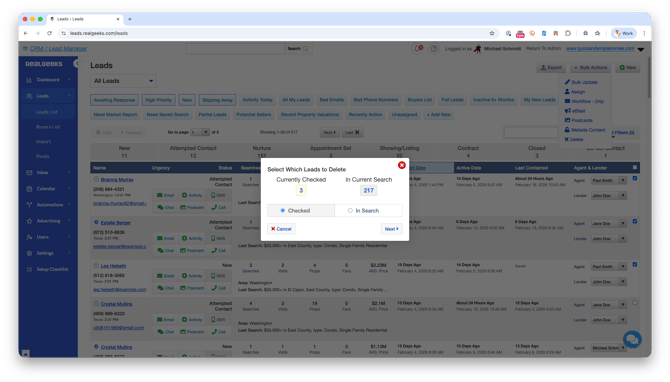This screenshot has height=382, width=670.
Task: Choose Website Content from Bulk Actions
Action: (585, 130)
